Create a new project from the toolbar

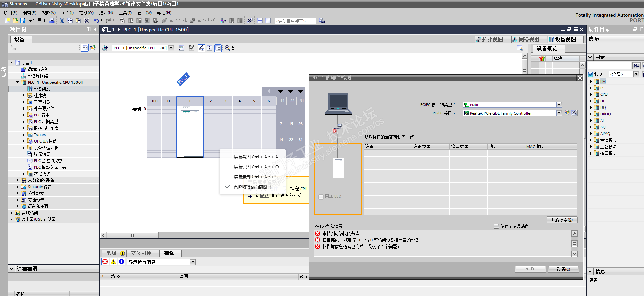coord(8,21)
